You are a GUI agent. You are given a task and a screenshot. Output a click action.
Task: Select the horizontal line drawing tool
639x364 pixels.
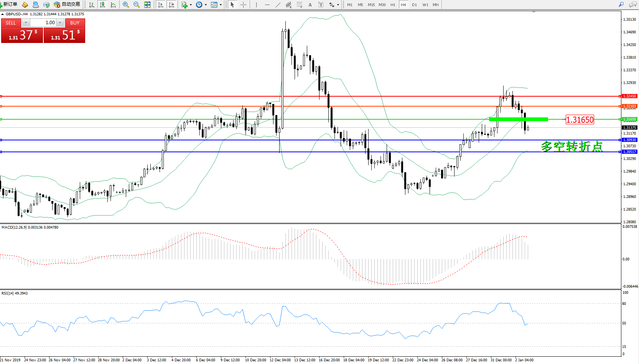[267, 5]
